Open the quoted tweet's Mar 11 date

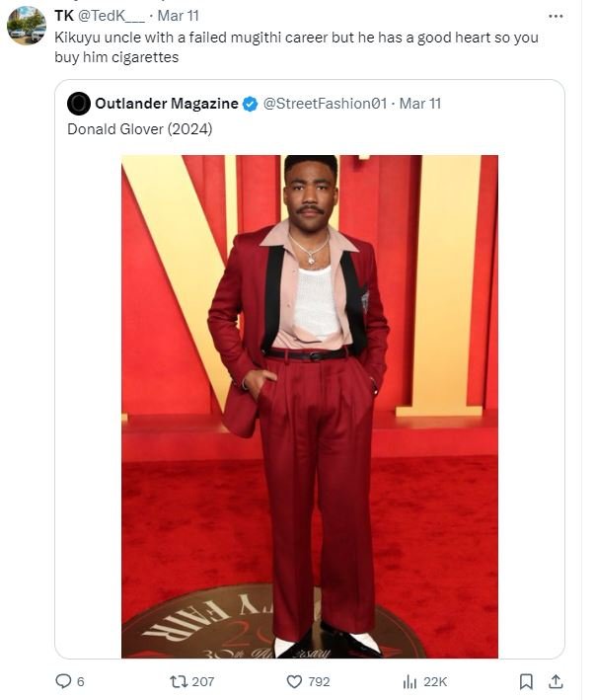pos(420,104)
